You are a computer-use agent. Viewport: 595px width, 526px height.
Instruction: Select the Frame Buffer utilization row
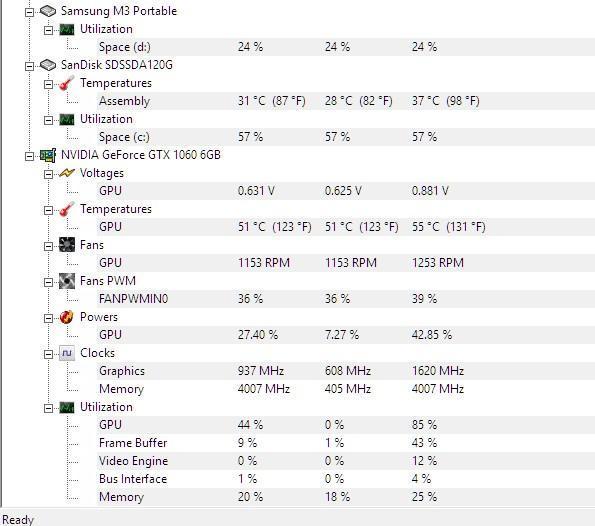[x=346, y=443]
